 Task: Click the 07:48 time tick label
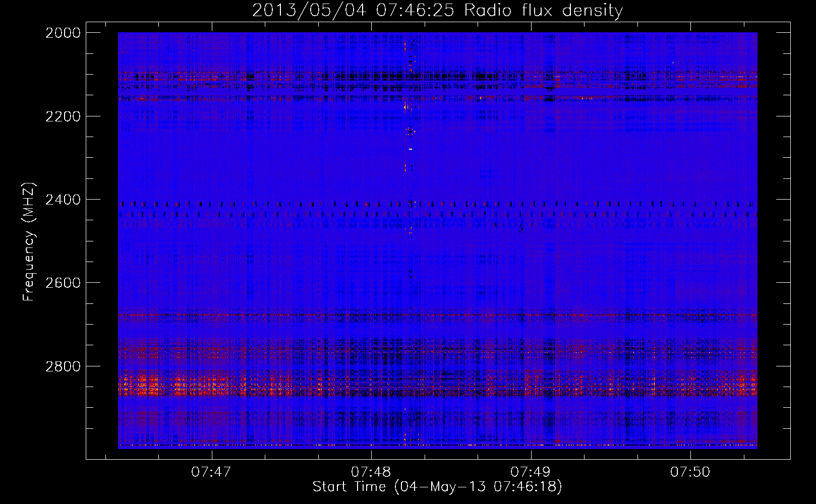(x=371, y=472)
